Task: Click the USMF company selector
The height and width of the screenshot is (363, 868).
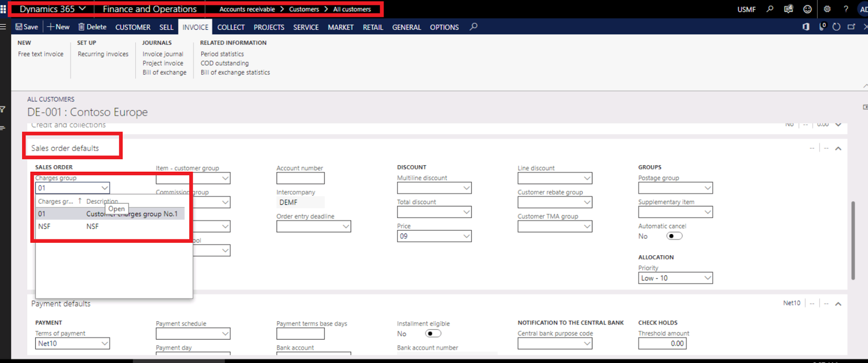Action: click(746, 9)
